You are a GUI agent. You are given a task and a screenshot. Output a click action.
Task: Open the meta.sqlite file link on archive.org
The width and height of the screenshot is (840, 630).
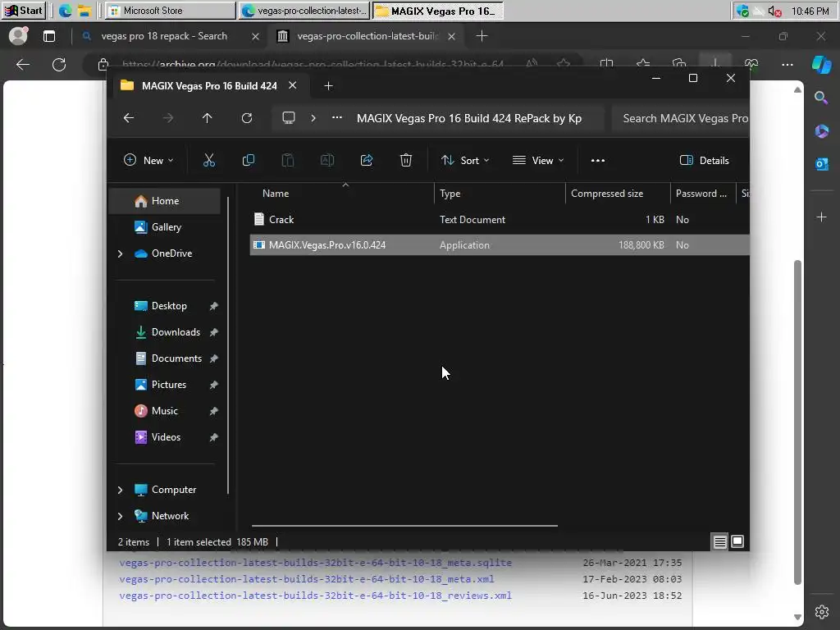[x=316, y=563]
